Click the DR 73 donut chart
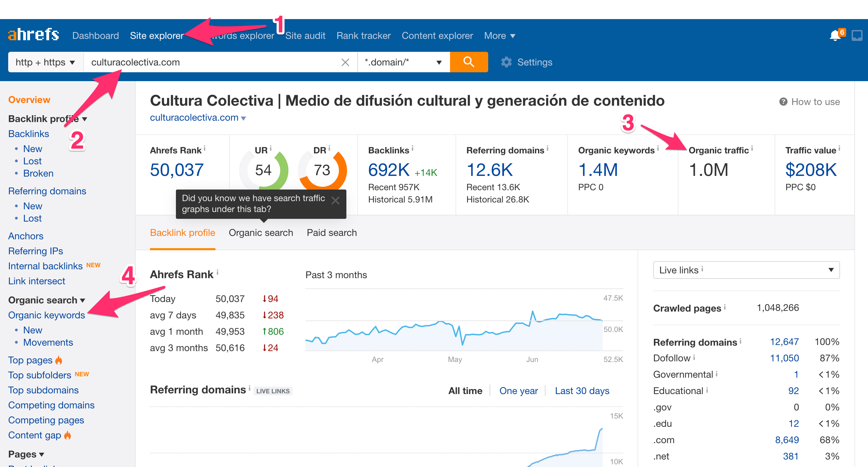Image resolution: width=868 pixels, height=467 pixels. point(323,170)
